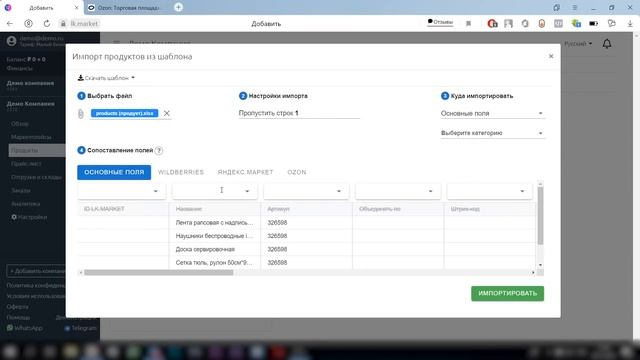The height and width of the screenshot is (360, 640).
Task: Reload the current page
Action: 47,24
